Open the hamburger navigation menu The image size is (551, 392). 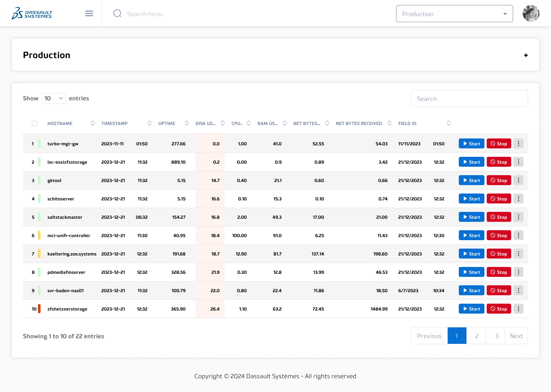tap(89, 14)
